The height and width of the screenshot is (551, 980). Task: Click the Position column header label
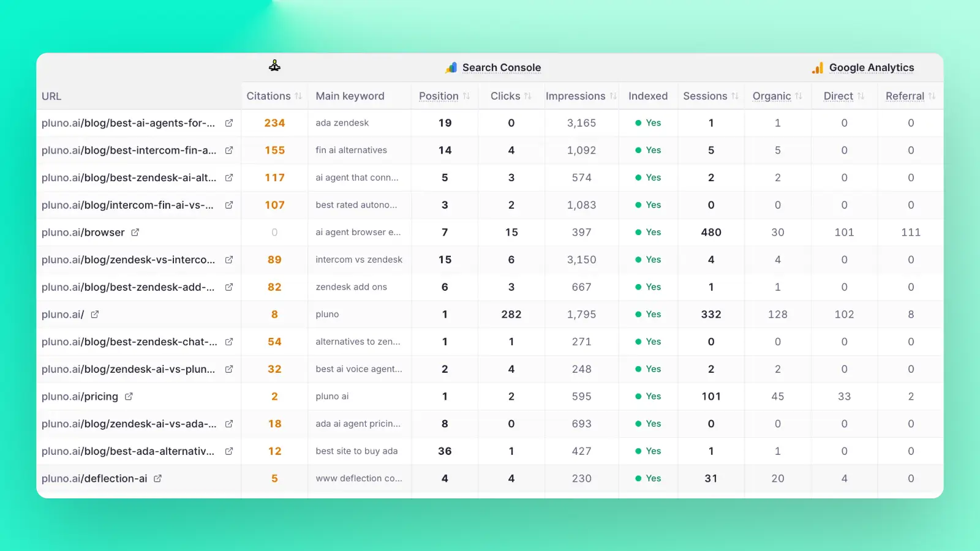click(x=439, y=96)
